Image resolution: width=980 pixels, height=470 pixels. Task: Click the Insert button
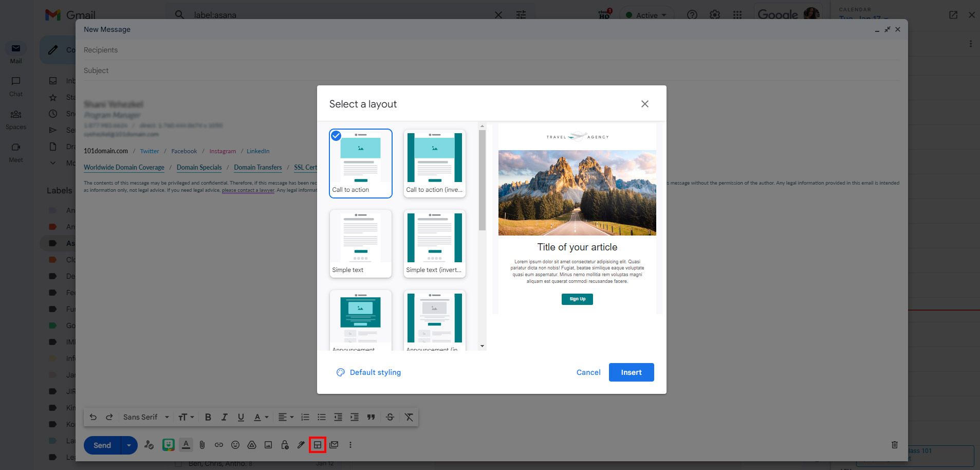[x=631, y=372]
